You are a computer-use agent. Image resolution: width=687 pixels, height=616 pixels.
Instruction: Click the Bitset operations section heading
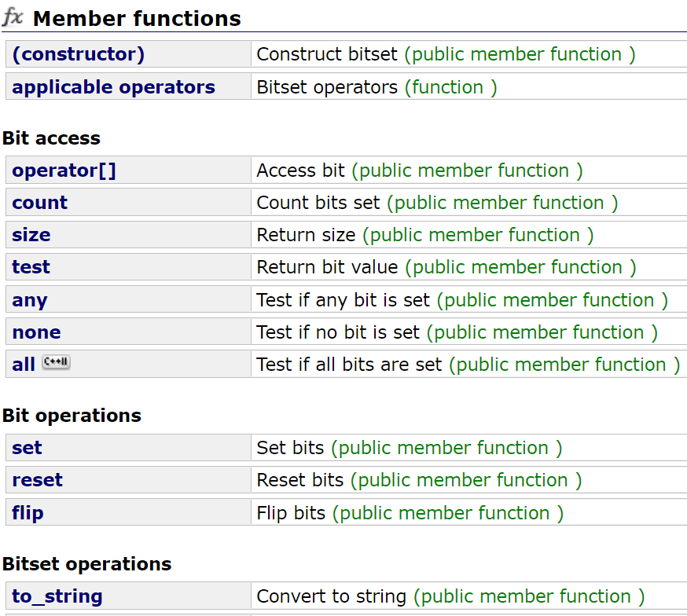[87, 564]
